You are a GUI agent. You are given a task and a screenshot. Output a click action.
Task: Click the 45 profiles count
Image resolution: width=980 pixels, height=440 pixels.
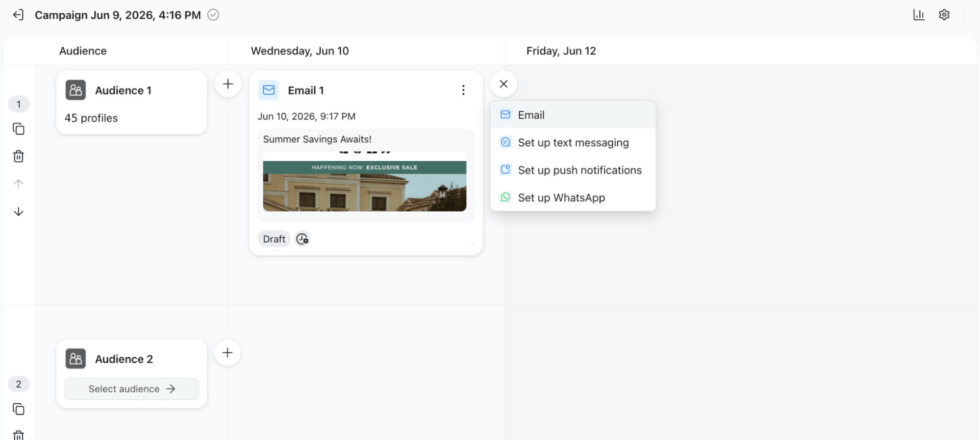coord(91,118)
